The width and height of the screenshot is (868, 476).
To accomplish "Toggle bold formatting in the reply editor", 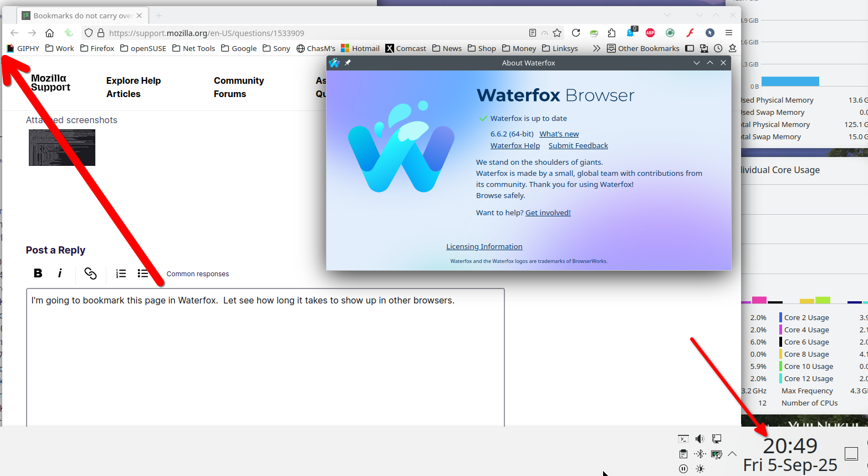I will pos(38,273).
